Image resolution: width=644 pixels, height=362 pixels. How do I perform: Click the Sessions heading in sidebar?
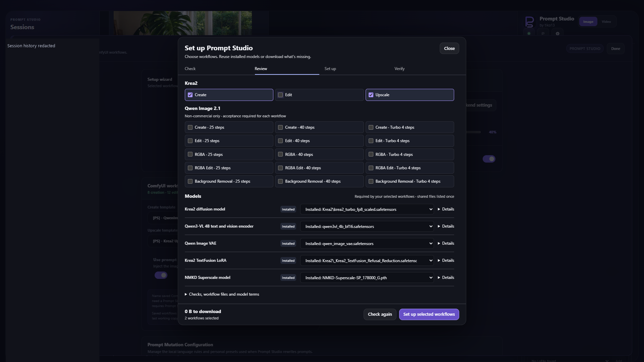(x=22, y=27)
